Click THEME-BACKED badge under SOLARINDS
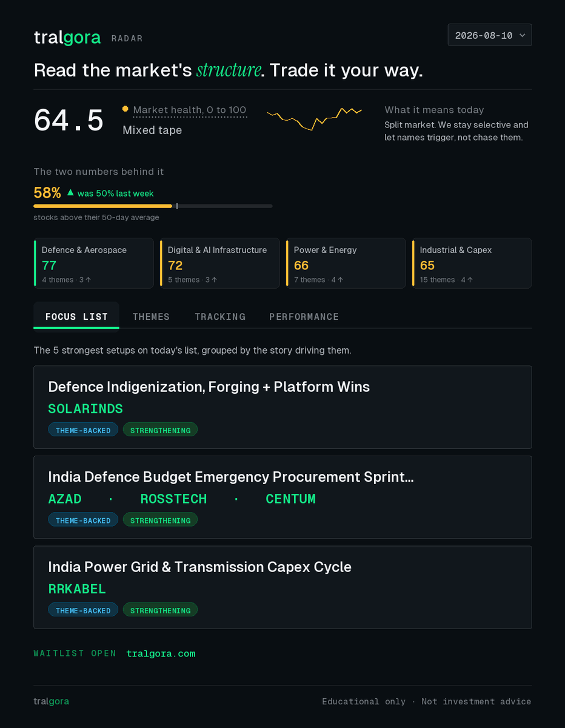This screenshot has height=728, width=565. pyautogui.click(x=83, y=430)
